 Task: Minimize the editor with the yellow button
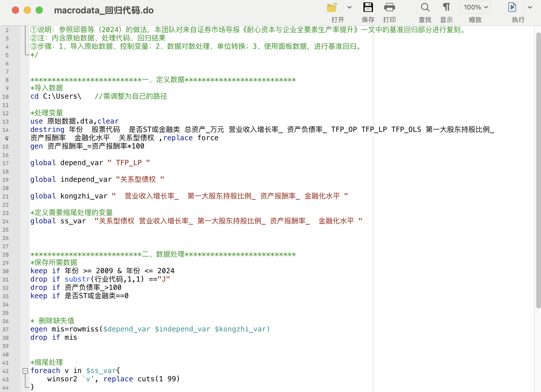tap(27, 10)
